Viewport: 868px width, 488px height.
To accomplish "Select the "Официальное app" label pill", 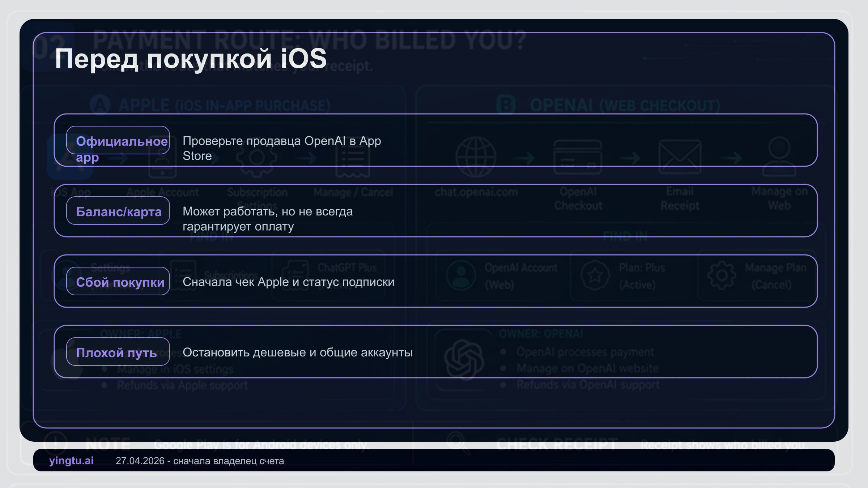I will (x=118, y=140).
